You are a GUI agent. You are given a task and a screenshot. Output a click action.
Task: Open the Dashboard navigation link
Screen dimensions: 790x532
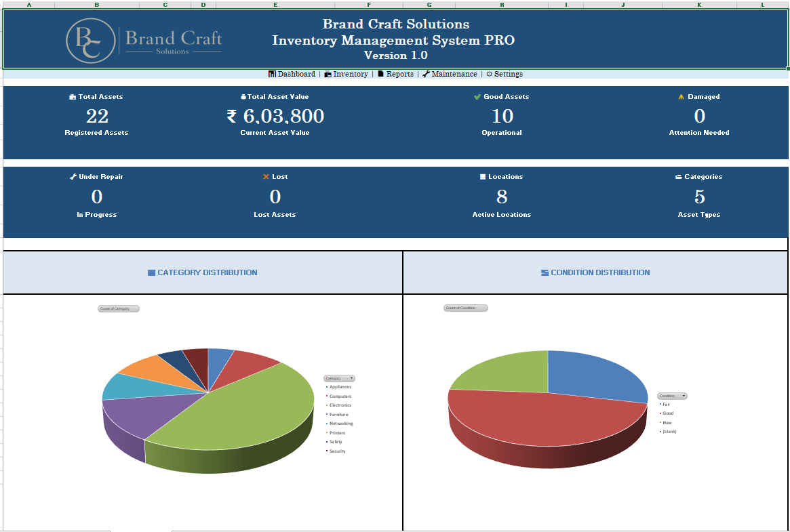pyautogui.click(x=296, y=74)
